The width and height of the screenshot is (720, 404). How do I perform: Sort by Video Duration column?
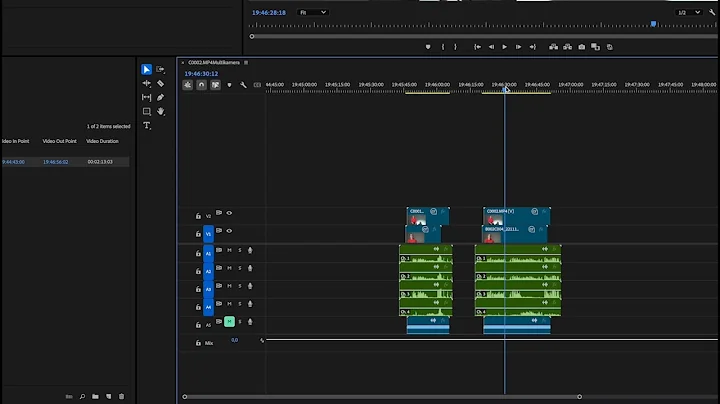[102, 141]
